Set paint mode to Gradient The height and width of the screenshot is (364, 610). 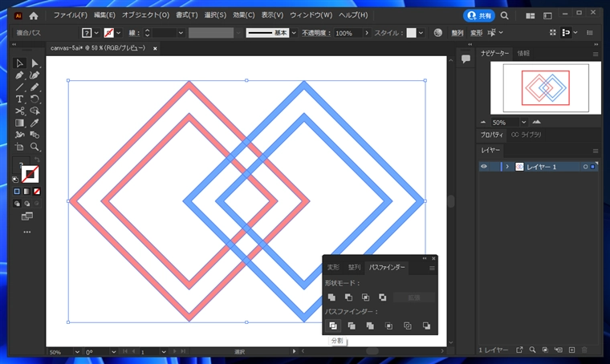pyautogui.click(x=26, y=192)
